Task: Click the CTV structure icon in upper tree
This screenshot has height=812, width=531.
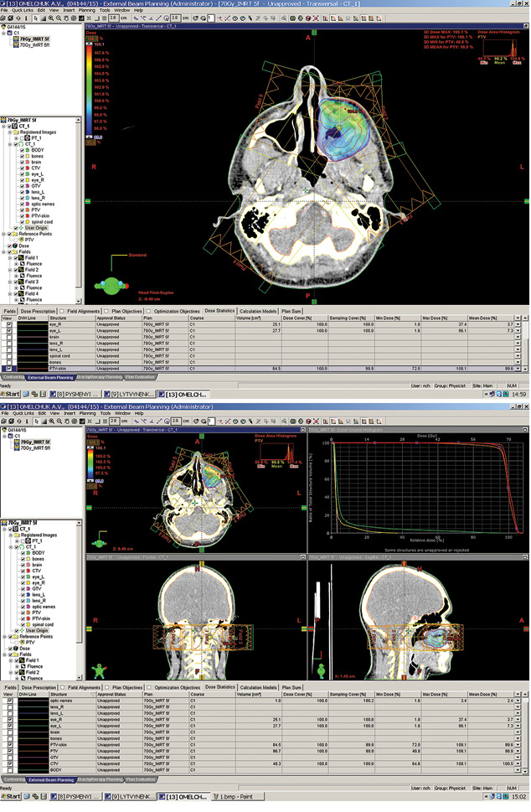Action: point(28,168)
